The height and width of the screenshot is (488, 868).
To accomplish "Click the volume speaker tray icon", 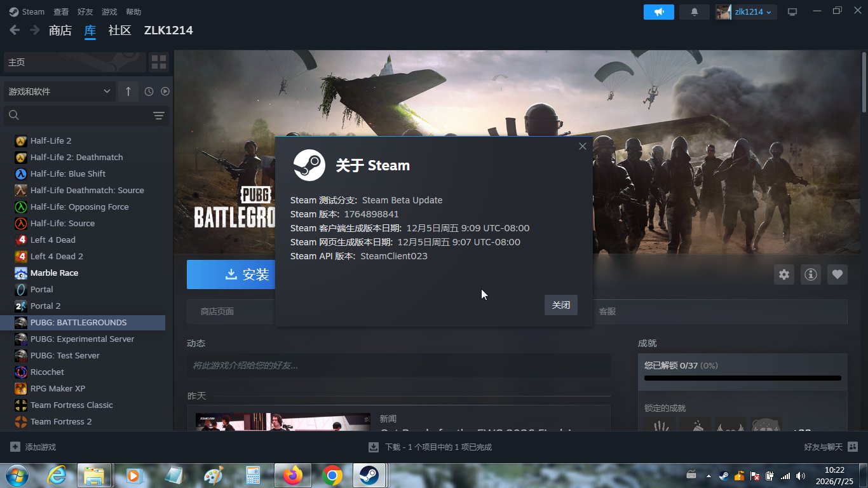I will pyautogui.click(x=801, y=476).
